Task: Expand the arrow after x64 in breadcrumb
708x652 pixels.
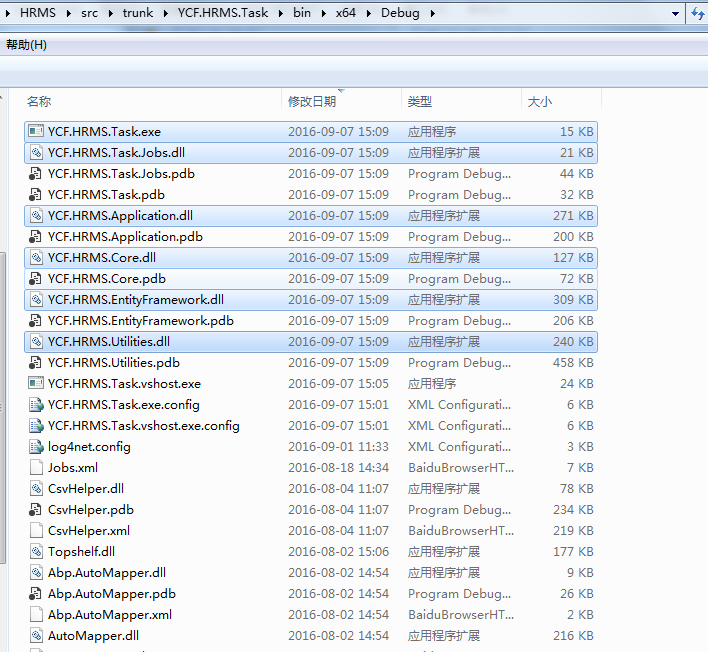Action: [368, 14]
